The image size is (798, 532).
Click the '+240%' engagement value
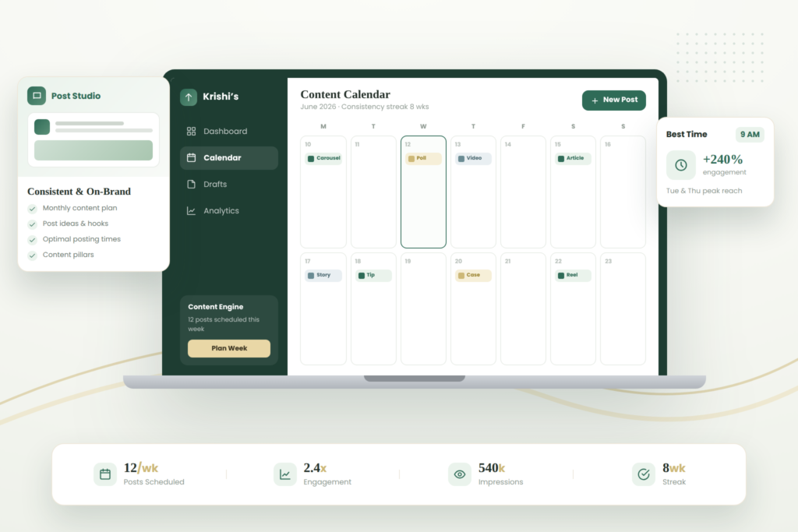[x=722, y=159]
